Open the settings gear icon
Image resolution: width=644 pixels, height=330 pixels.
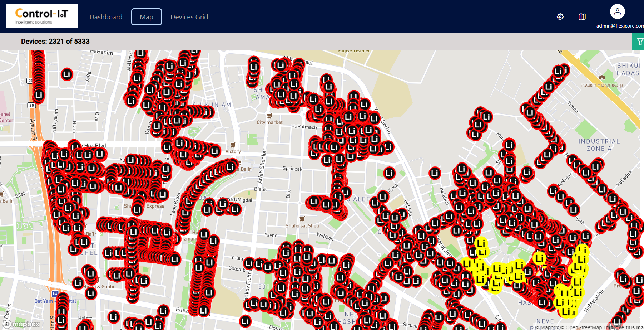pyautogui.click(x=560, y=17)
